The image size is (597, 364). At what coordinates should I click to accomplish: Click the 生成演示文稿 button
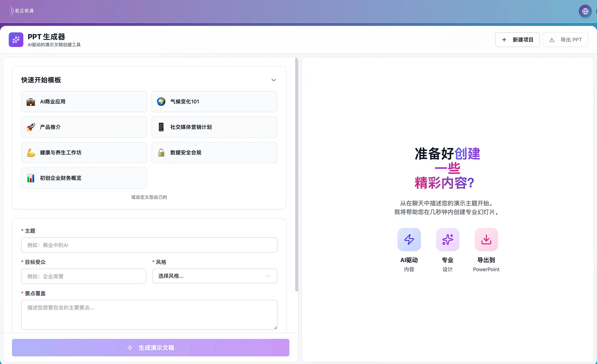click(150, 348)
